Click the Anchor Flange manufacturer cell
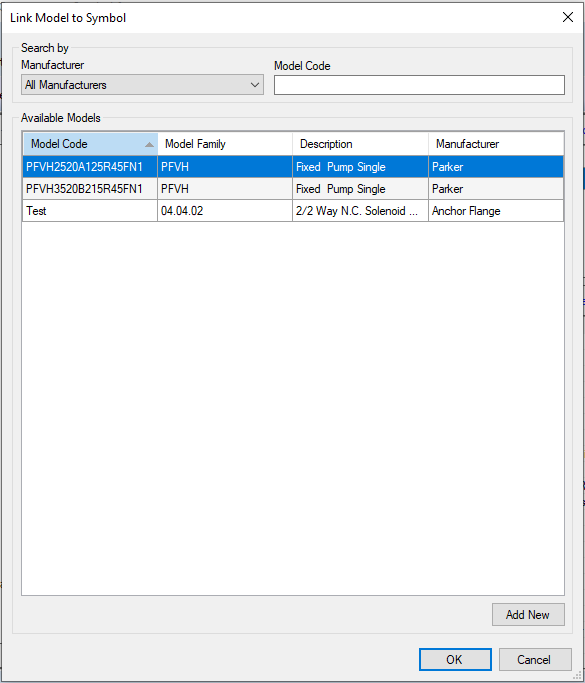This screenshot has width=585, height=683. [496, 211]
